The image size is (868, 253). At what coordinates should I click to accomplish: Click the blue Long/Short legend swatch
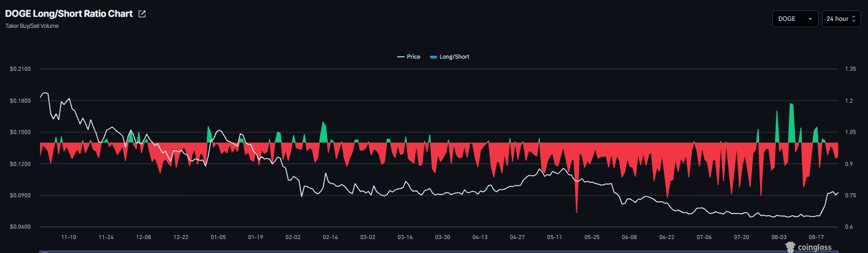[434, 57]
